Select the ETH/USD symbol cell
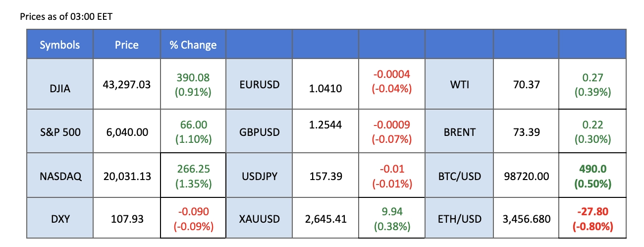This screenshot has height=247, width=644. (459, 218)
